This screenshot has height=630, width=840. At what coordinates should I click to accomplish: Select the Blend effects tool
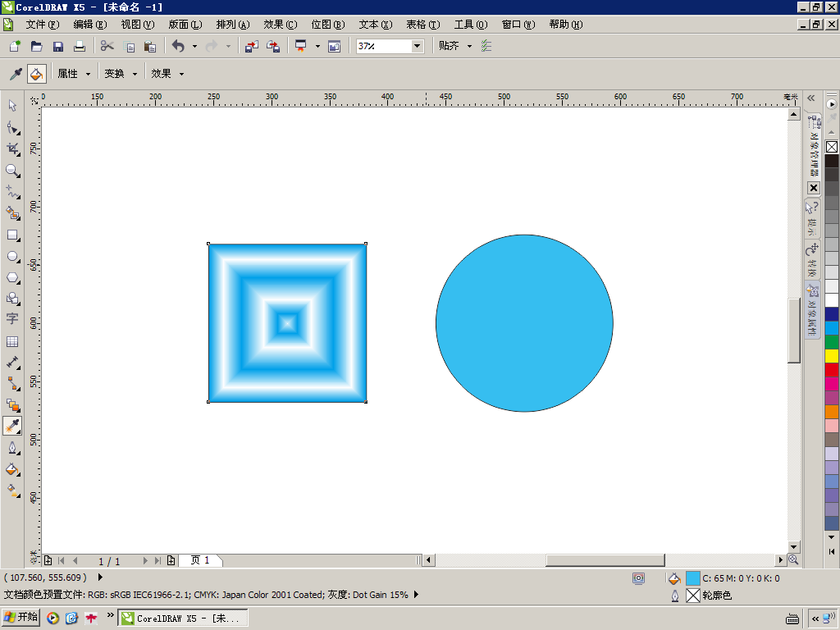click(12, 405)
